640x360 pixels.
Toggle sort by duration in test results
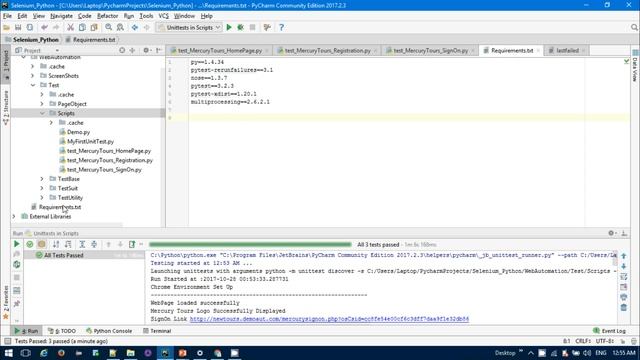tap(68, 244)
